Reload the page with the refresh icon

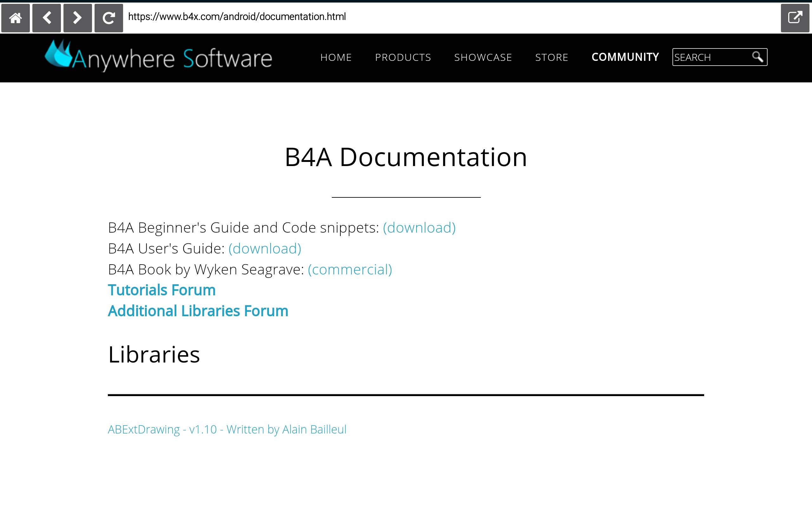click(109, 18)
